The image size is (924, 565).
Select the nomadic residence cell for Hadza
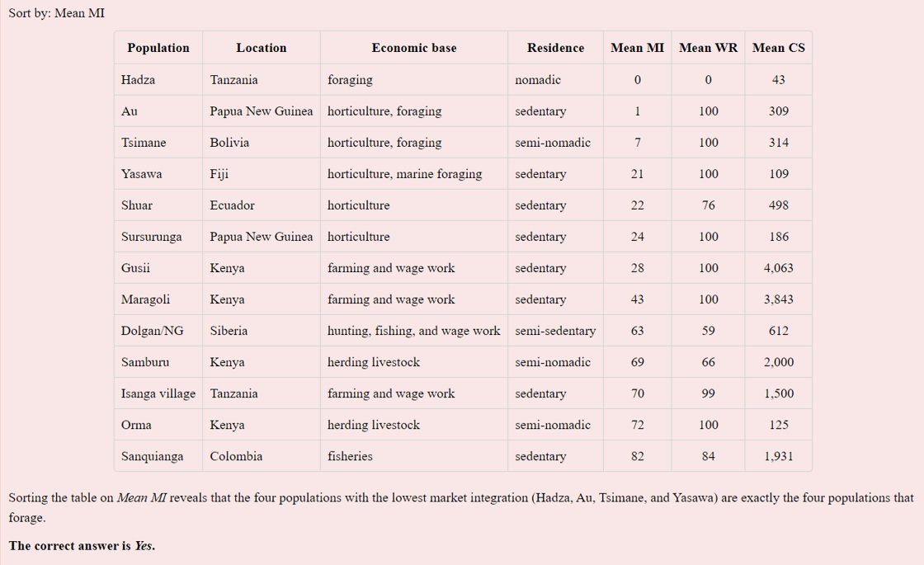538,80
